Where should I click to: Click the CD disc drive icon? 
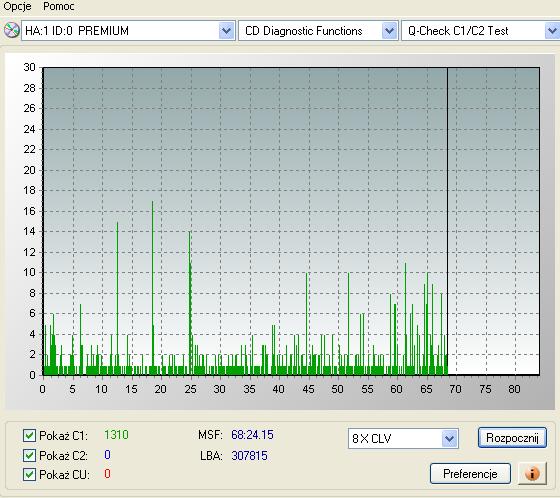pos(11,30)
